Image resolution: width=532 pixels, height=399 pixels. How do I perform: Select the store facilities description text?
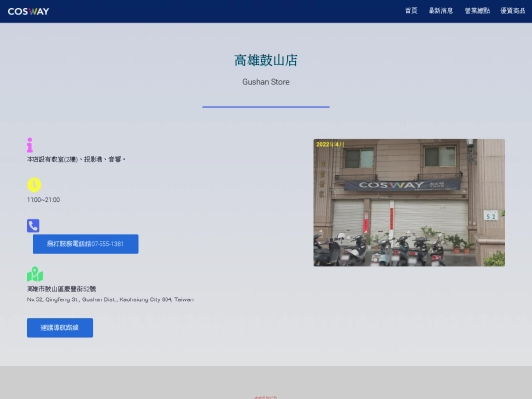tap(76, 159)
